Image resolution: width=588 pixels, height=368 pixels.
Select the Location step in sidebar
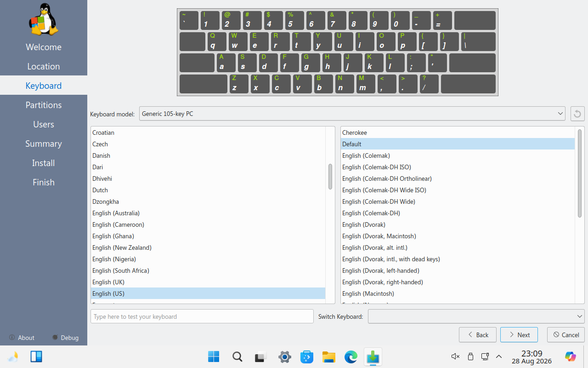click(44, 66)
